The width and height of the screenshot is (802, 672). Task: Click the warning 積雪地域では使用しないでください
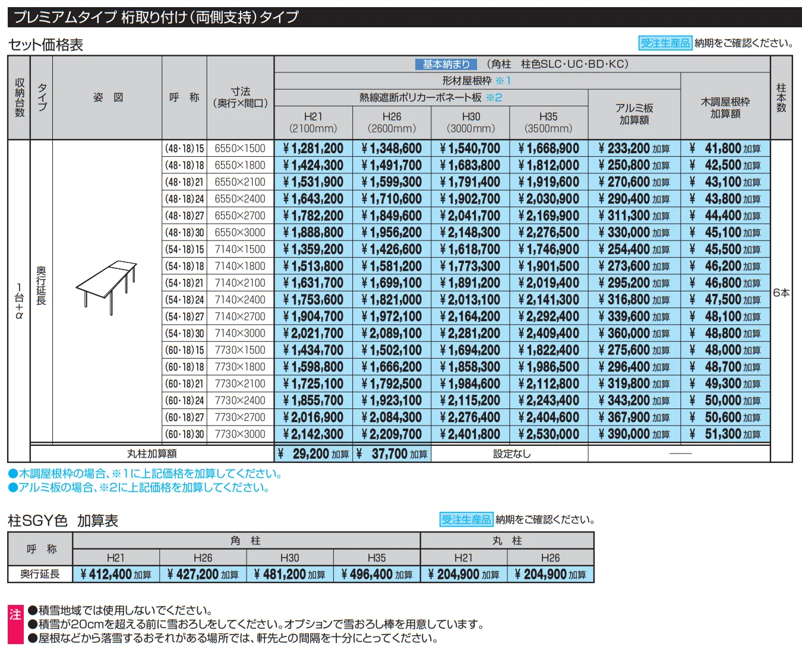[121, 610]
